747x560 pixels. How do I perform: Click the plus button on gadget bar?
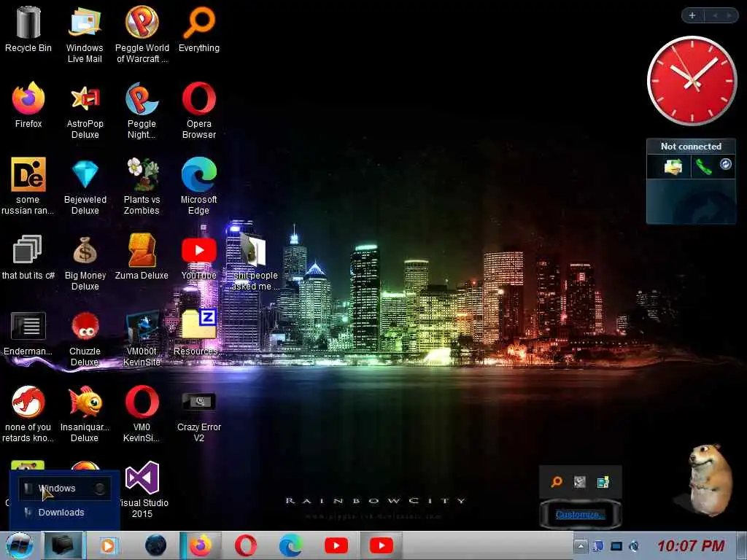[x=692, y=16]
